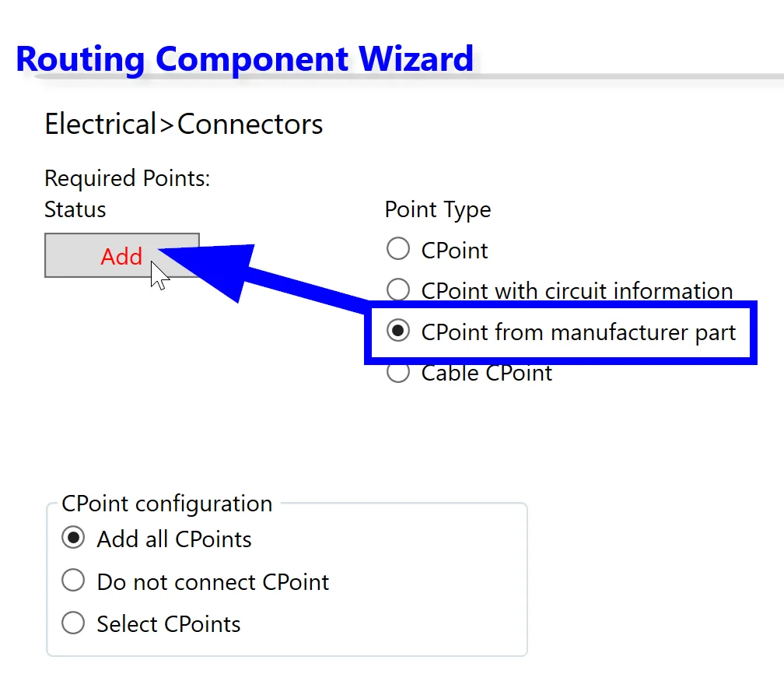
Task: Select CPoint from manufacturer part radio circle
Action: [398, 332]
